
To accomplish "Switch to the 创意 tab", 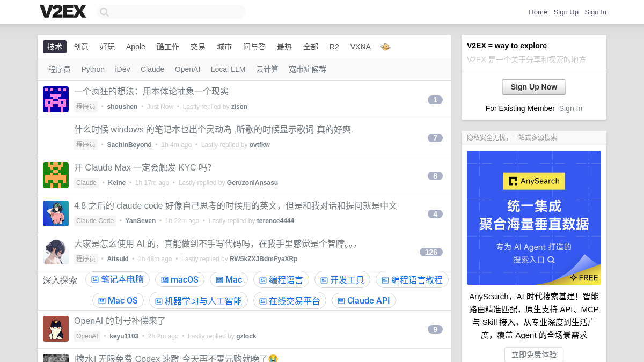I will click(81, 47).
